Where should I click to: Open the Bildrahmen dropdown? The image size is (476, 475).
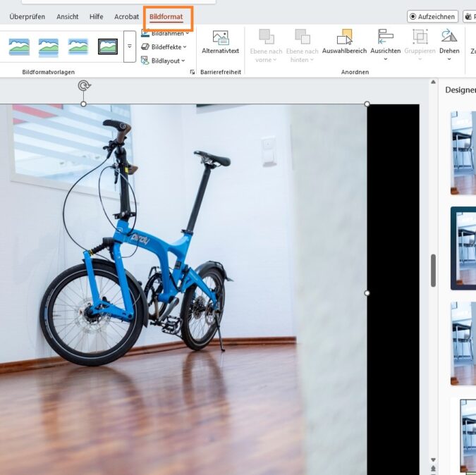[x=169, y=33]
